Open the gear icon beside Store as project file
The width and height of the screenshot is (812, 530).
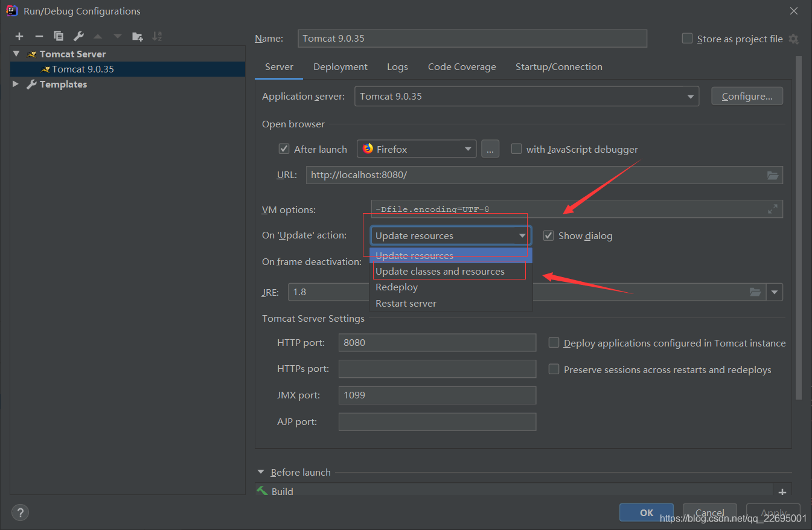point(793,39)
